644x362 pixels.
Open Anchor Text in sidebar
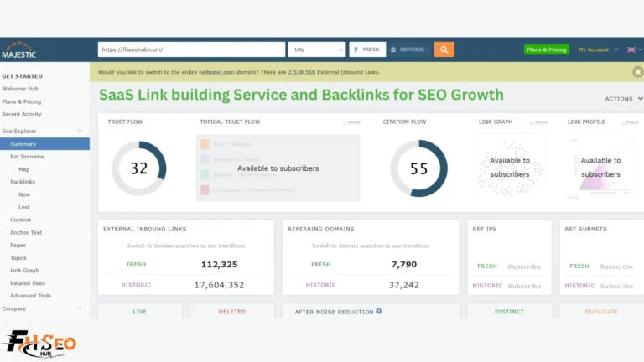pyautogui.click(x=26, y=232)
